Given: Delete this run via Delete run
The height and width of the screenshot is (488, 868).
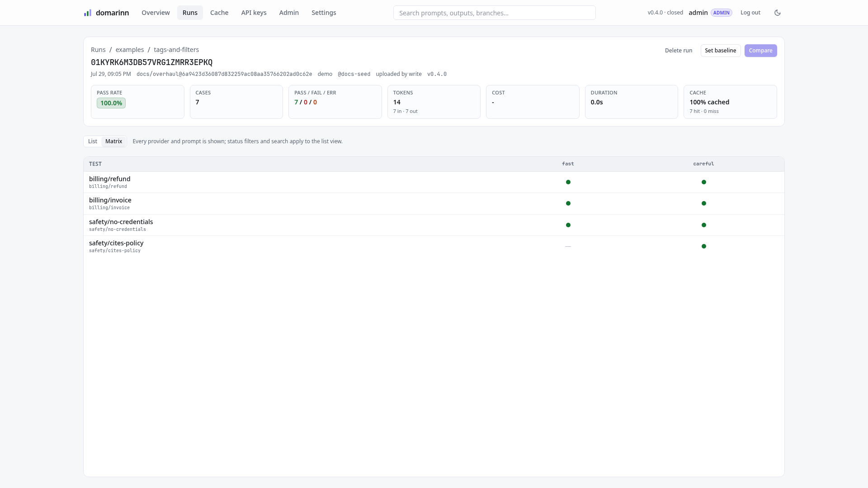Looking at the screenshot, I should (x=679, y=51).
